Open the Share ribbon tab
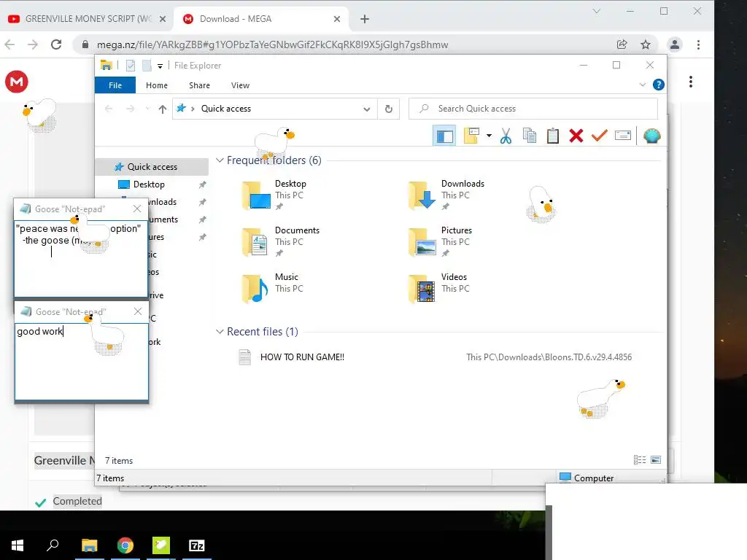 [199, 85]
